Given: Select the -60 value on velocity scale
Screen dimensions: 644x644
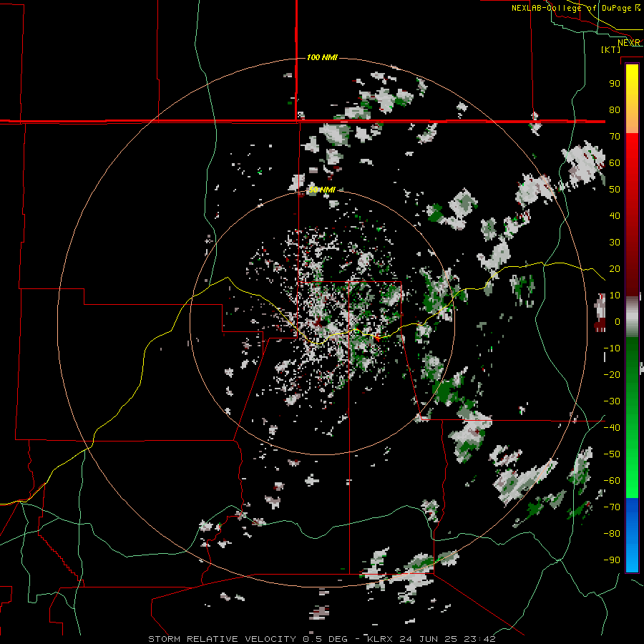Looking at the screenshot, I should click(612, 481).
